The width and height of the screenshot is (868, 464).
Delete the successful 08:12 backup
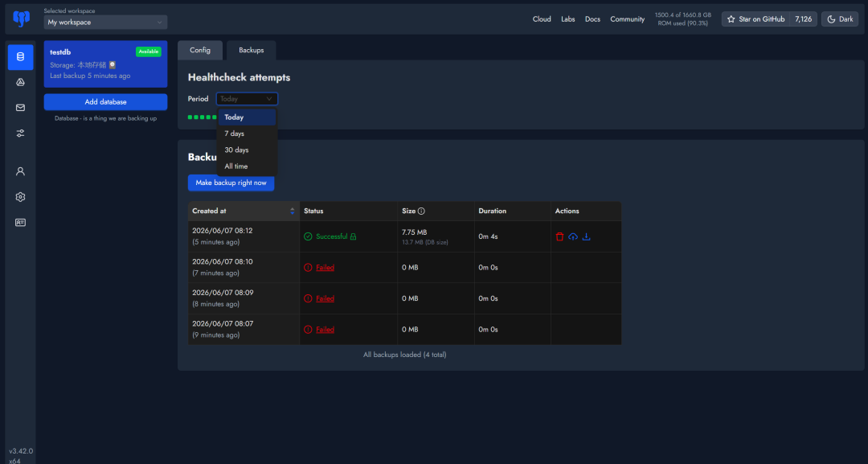click(559, 237)
